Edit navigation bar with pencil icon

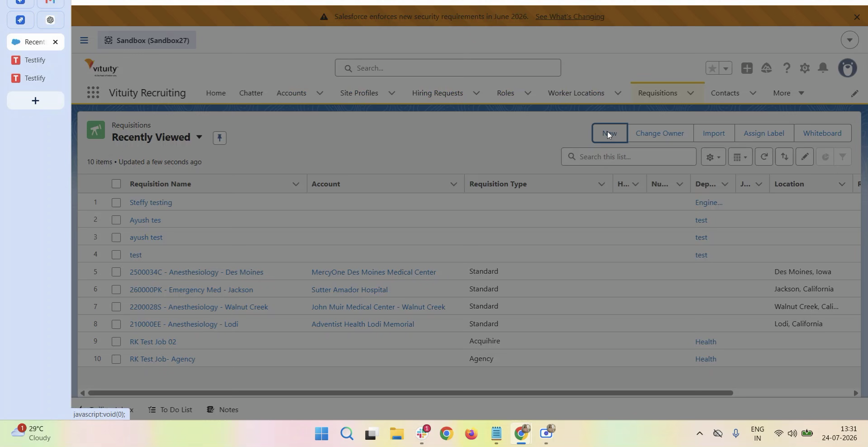click(x=854, y=93)
